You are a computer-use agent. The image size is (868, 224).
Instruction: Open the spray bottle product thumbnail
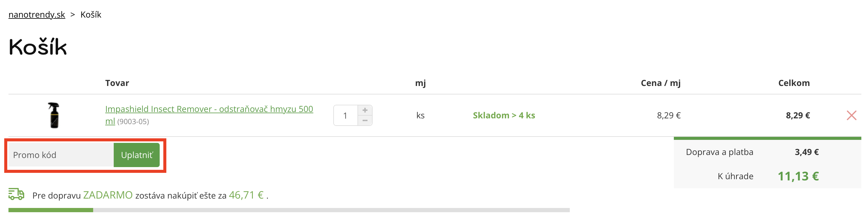[x=54, y=115]
